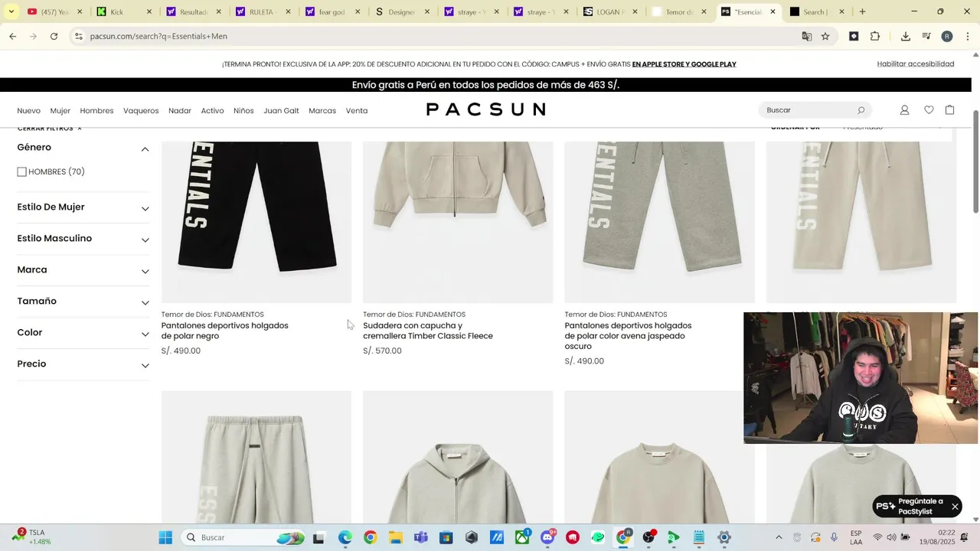Image resolution: width=980 pixels, height=551 pixels.
Task: Open the Activo menu
Action: tap(212, 111)
